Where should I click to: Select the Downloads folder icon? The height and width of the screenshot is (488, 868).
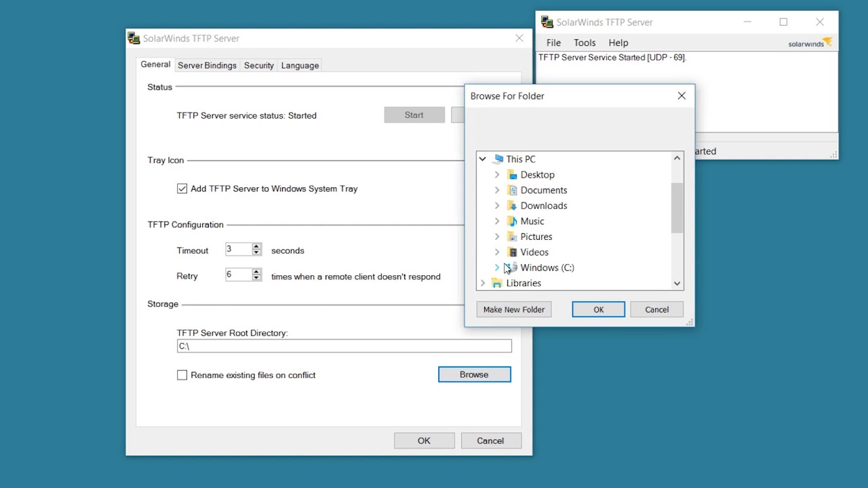coord(513,206)
